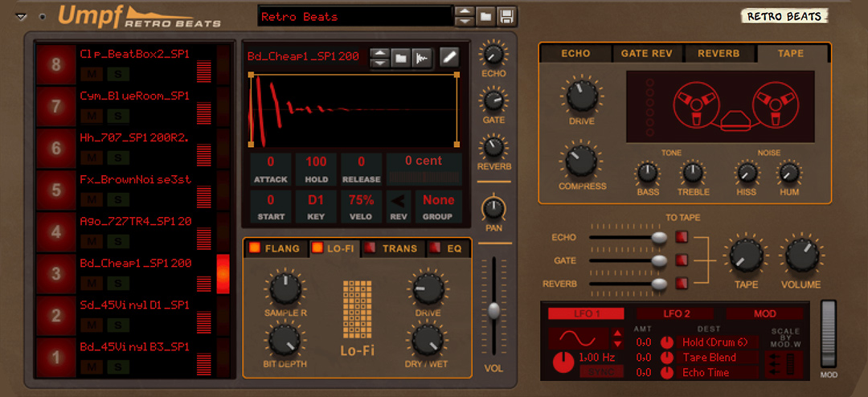Switch to the GATE REV tab
This screenshot has width=868, height=397.
(x=646, y=54)
